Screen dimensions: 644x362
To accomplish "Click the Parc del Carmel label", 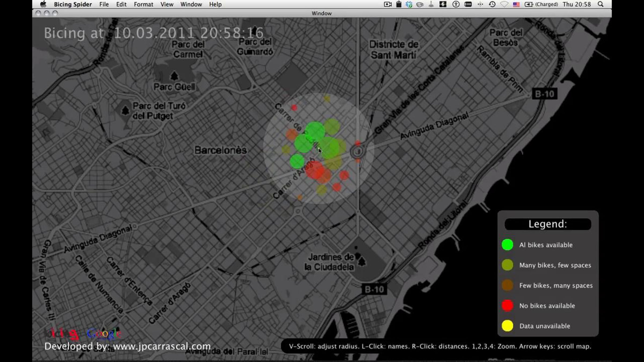I will 188,49.
